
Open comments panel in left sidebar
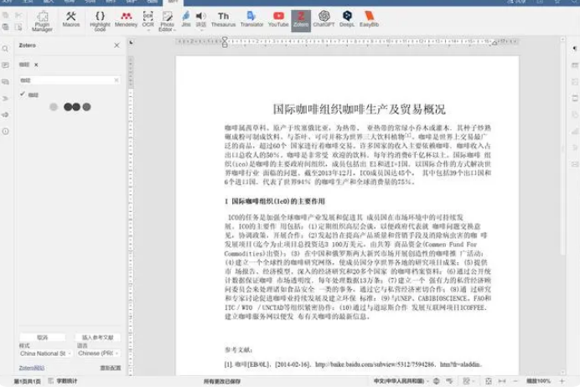(6, 65)
